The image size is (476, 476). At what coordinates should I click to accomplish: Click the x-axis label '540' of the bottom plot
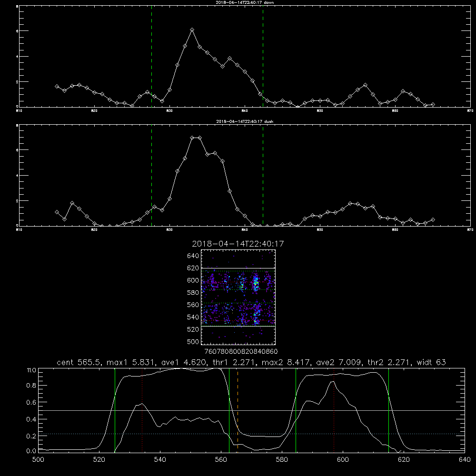coord(160,460)
